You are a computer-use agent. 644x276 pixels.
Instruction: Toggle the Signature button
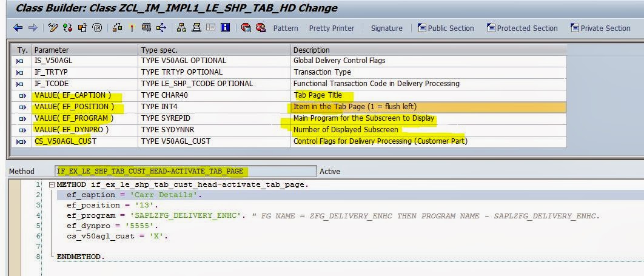coord(386,29)
